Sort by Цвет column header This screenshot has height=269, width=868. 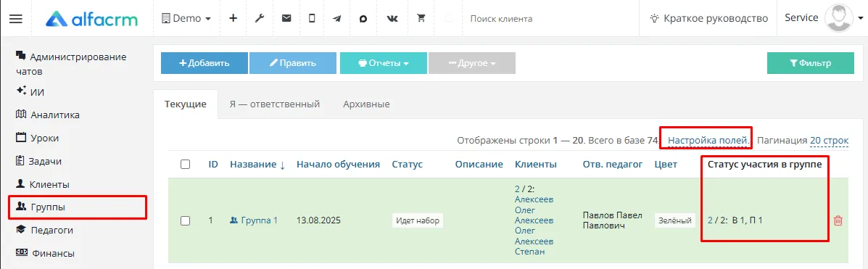tap(666, 165)
